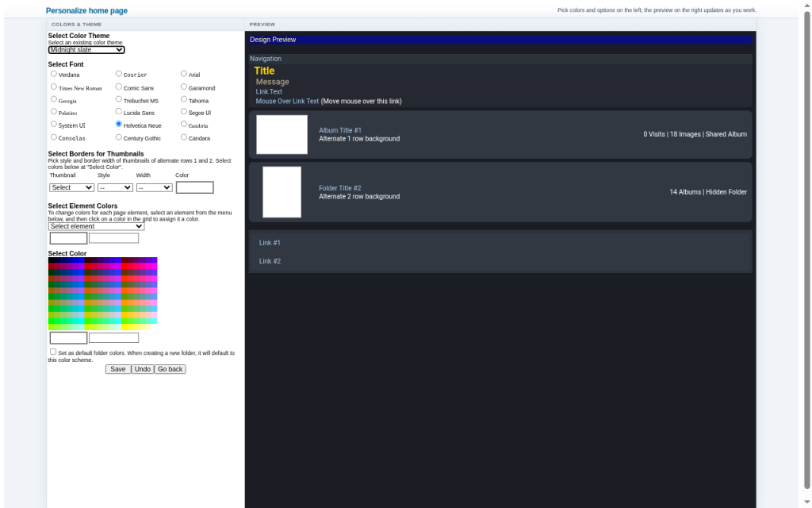Click the scrollbar down arrow
The width and height of the screenshot is (812, 508).
806,502
